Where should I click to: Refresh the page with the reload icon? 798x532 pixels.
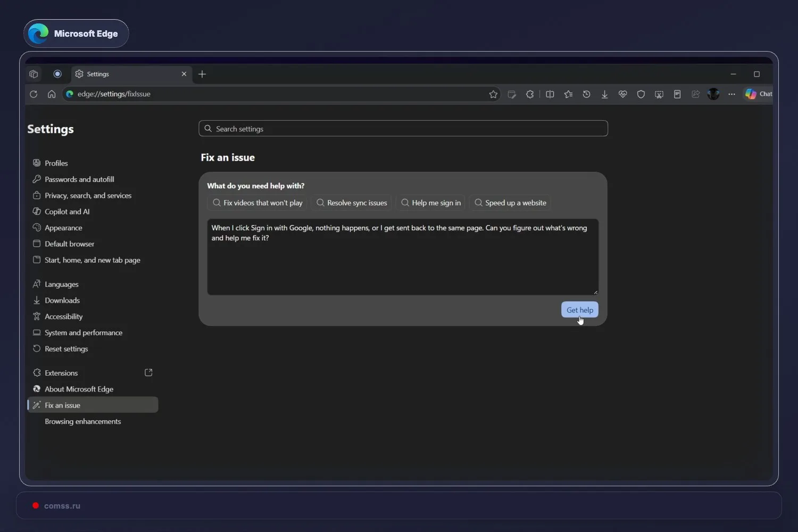pos(34,94)
